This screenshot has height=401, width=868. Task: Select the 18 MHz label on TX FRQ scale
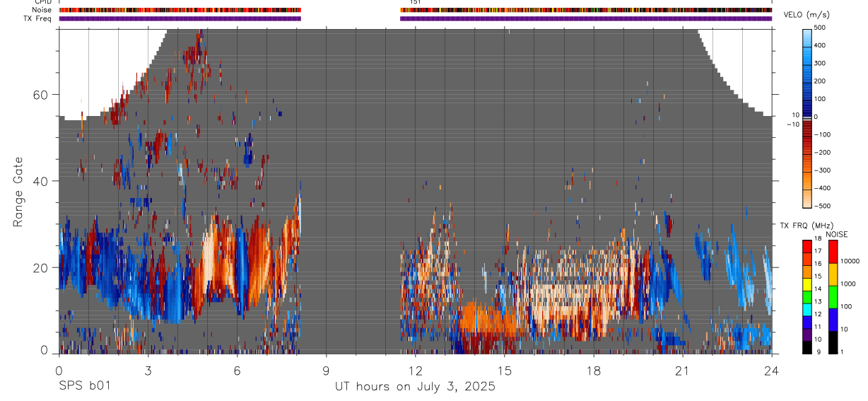[x=819, y=240]
